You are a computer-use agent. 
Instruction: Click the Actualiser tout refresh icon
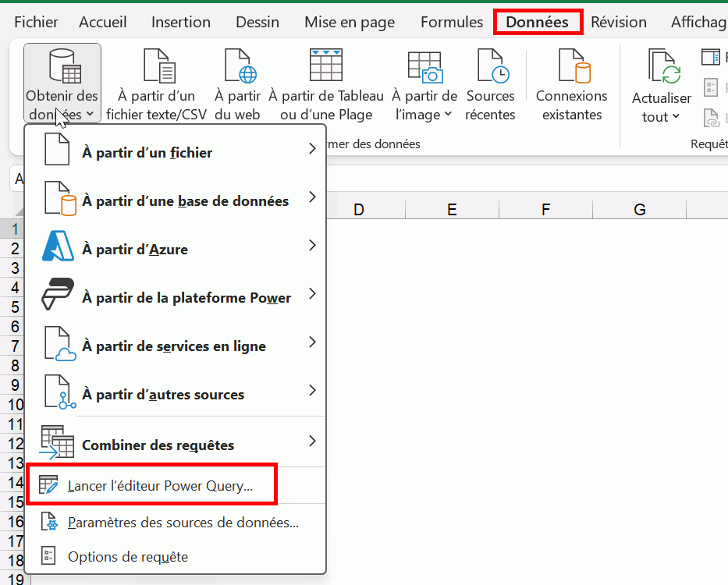coord(661,66)
